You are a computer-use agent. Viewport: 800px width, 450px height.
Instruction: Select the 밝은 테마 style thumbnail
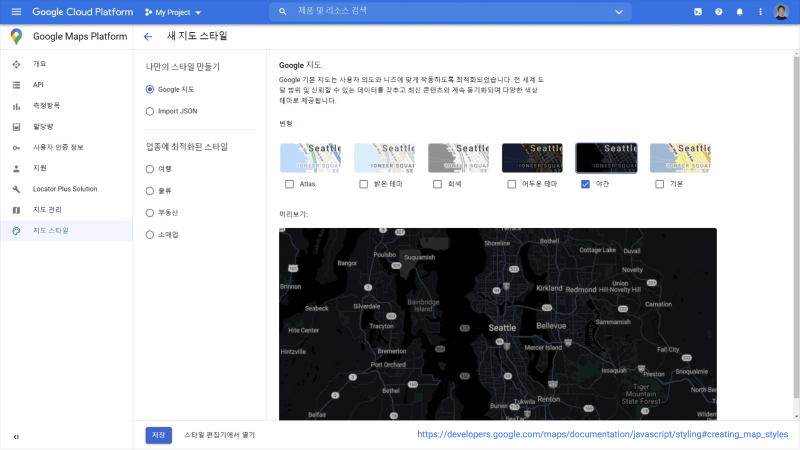384,158
